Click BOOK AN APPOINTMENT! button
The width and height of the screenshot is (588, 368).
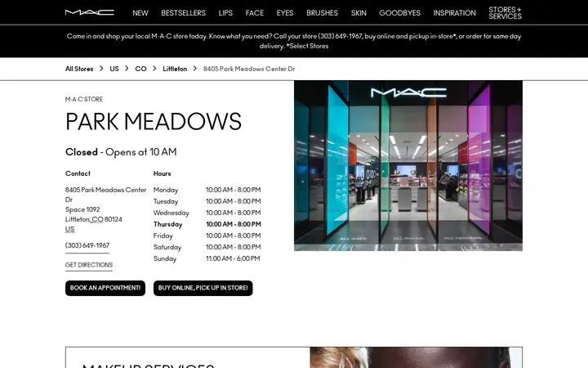pyautogui.click(x=105, y=288)
